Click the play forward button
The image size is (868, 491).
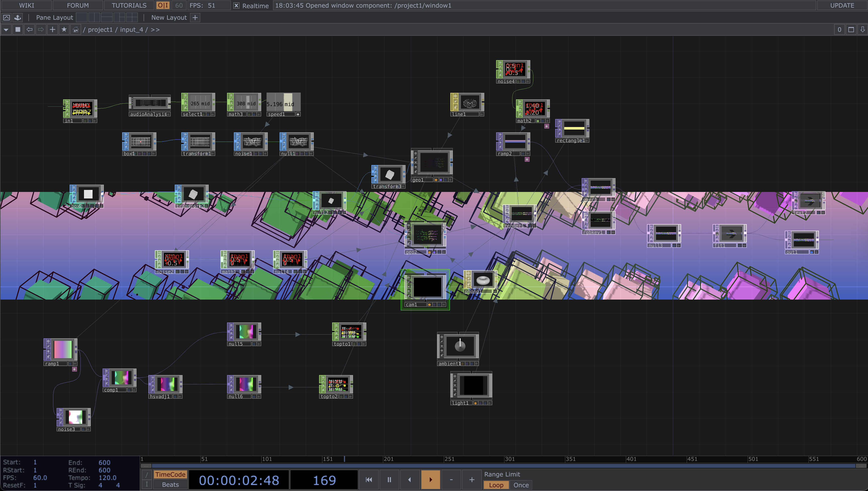[x=430, y=479]
